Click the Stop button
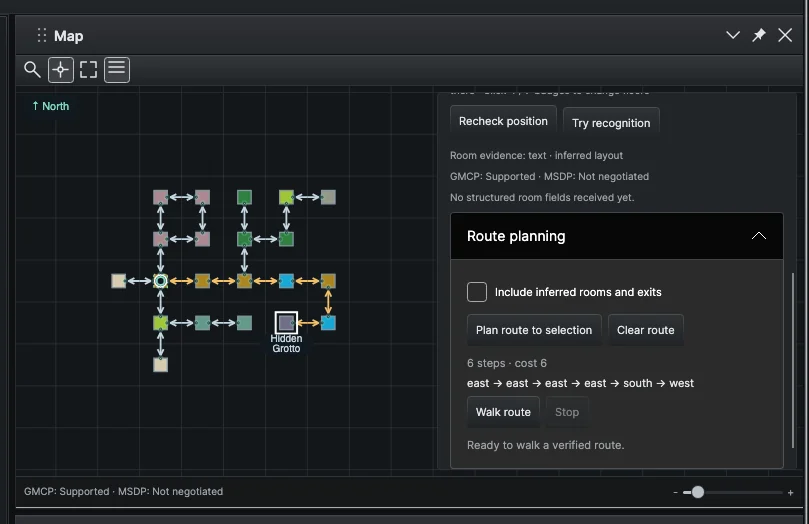 tap(567, 412)
